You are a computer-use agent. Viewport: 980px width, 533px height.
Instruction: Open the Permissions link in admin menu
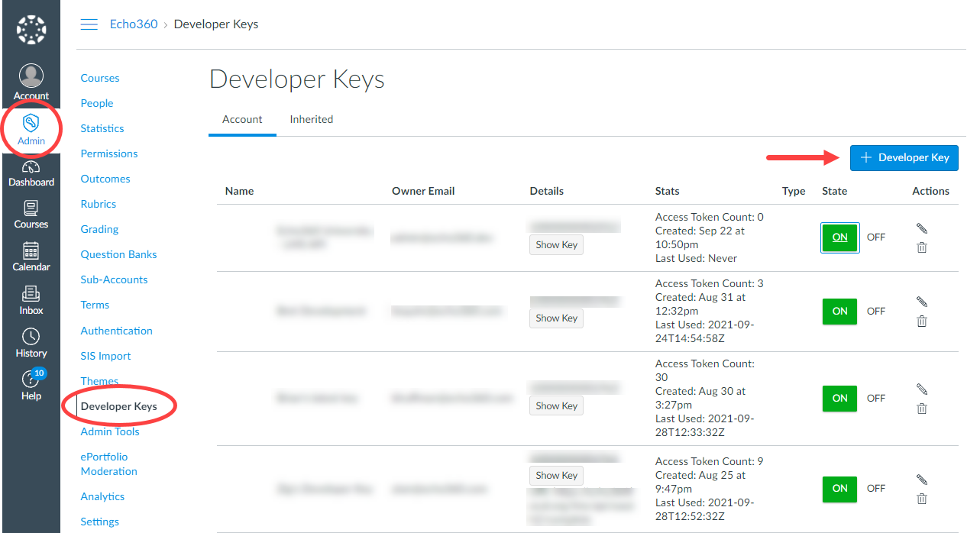109,153
